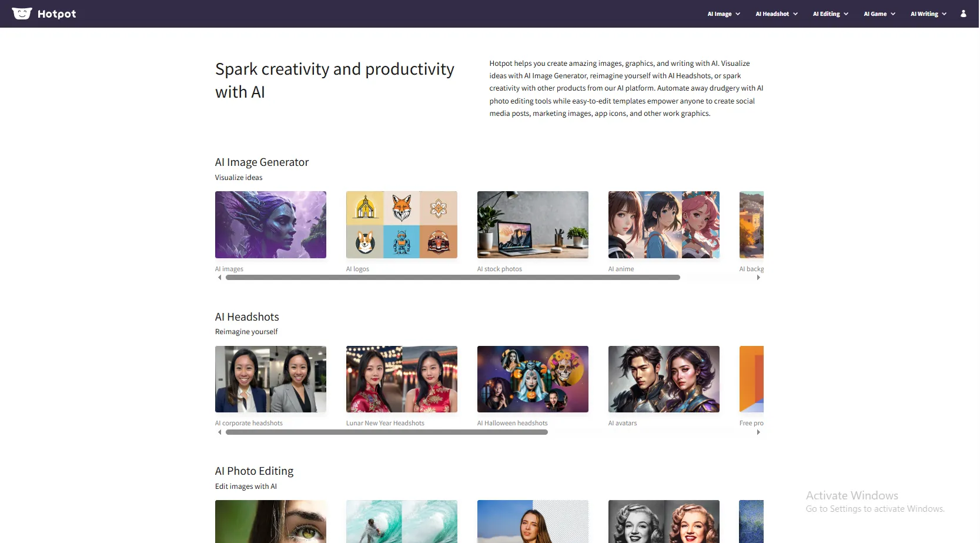Click the AI Image Generator horizontal scrollbar thumb
The image size is (980, 543).
453,278
